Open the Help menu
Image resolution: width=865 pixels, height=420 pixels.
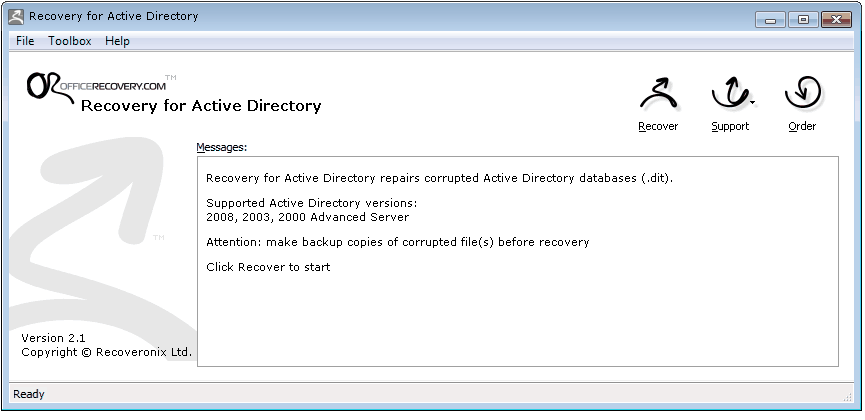(117, 41)
